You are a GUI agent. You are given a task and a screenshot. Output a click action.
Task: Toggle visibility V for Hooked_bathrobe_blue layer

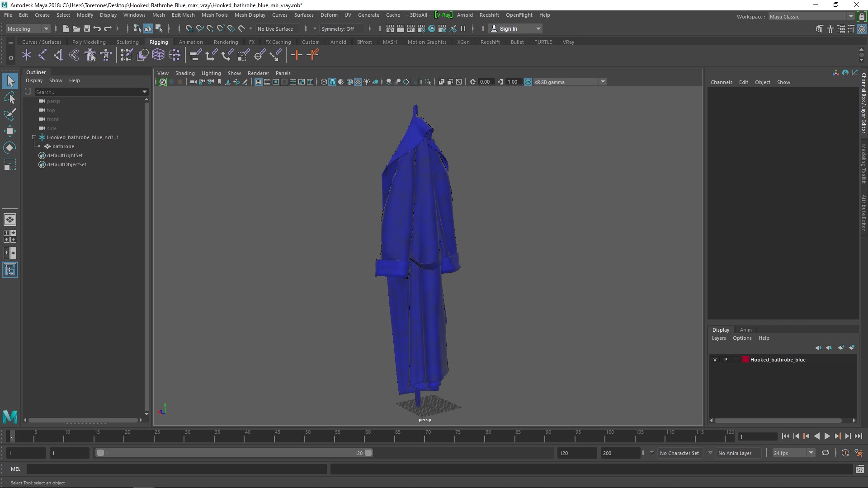coord(715,359)
